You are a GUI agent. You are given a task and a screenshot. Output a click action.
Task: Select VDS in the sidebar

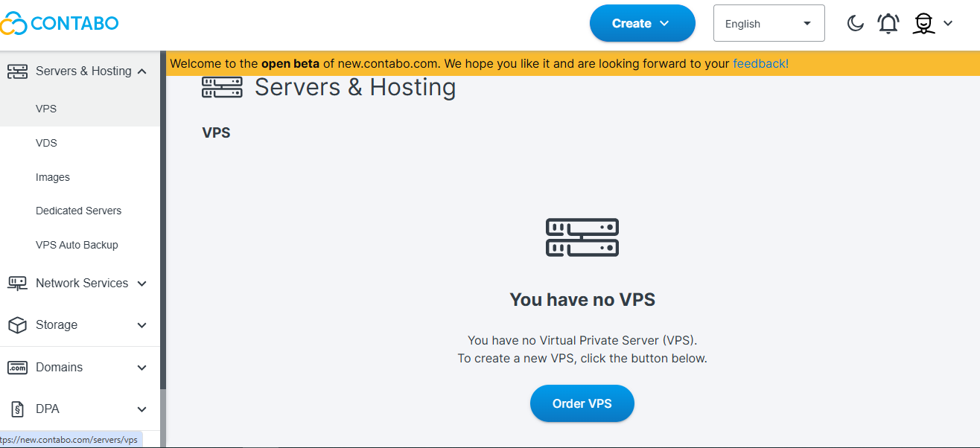tap(46, 143)
